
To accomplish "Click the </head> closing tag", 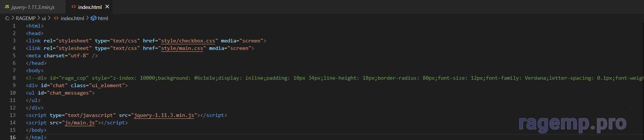I will click(x=36, y=63).
